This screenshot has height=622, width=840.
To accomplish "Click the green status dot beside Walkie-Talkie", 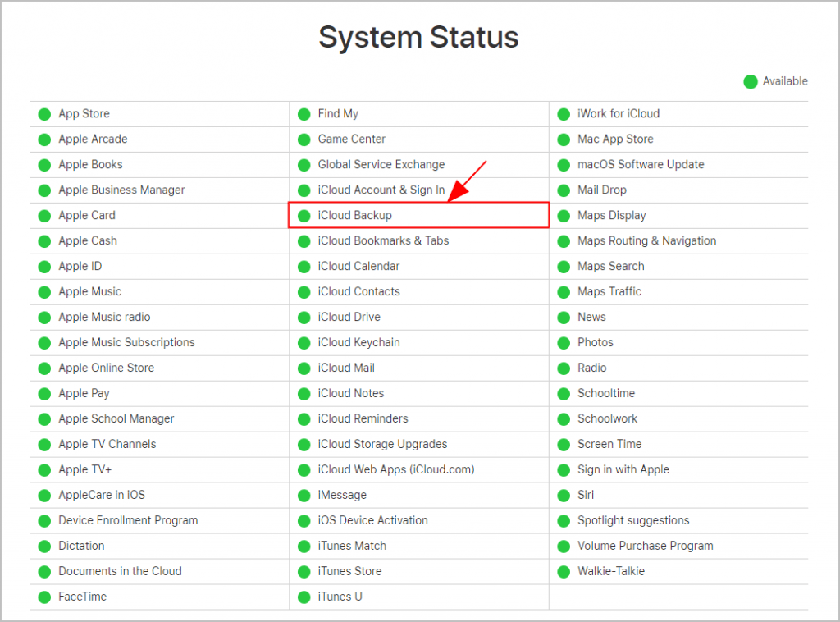I will (x=564, y=572).
